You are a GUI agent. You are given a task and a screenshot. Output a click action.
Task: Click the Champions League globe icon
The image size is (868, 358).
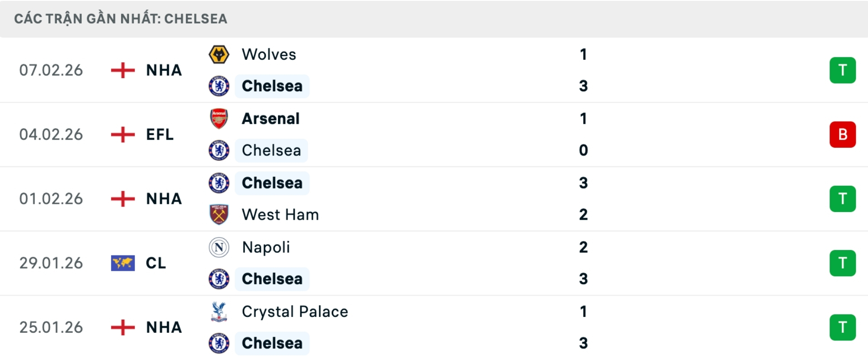pos(122,263)
